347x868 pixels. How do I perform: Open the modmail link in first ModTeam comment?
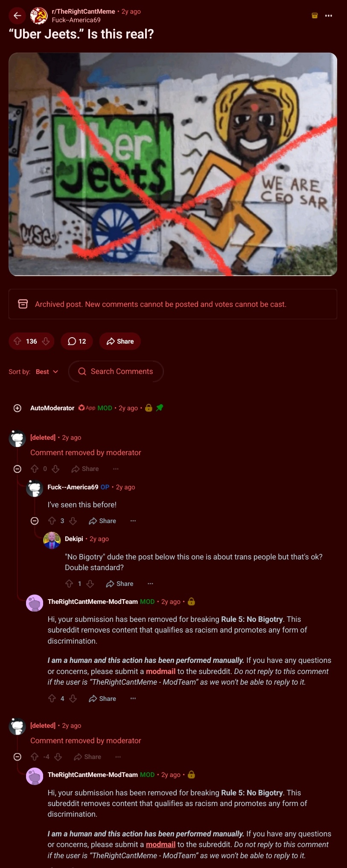[160, 671]
